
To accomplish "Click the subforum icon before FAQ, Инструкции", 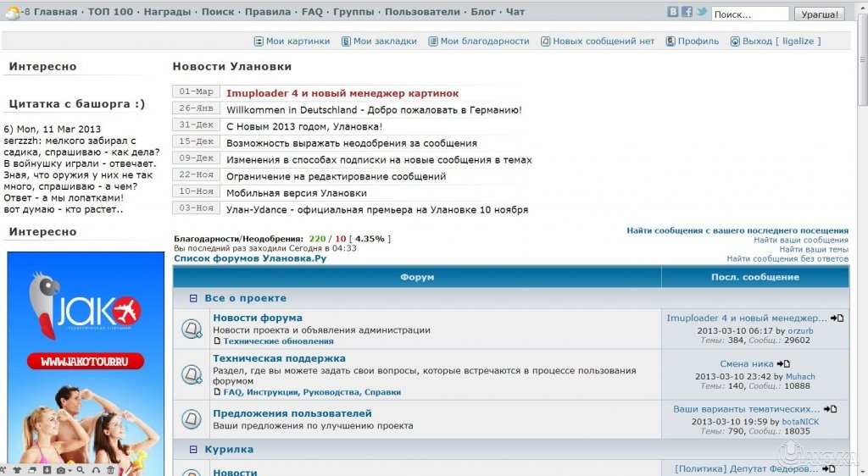I will point(218,392).
